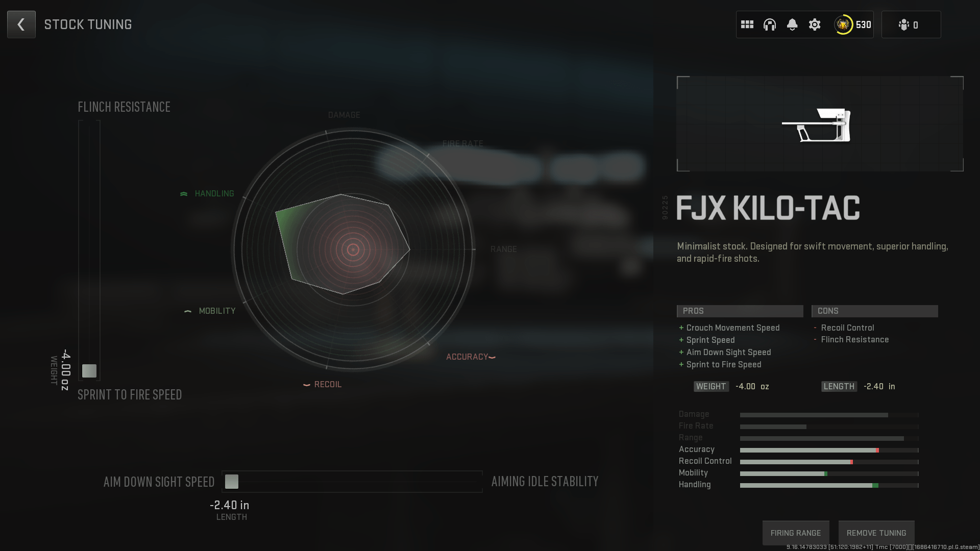The image size is (980, 551).
Task: Click the Recoil Control stat bar
Action: 829,462
